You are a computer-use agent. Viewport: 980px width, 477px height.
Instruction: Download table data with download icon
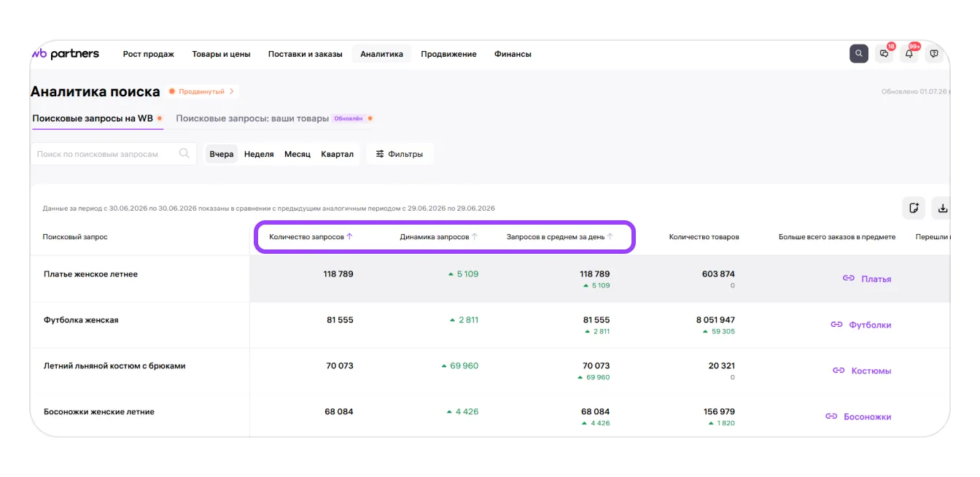(942, 208)
